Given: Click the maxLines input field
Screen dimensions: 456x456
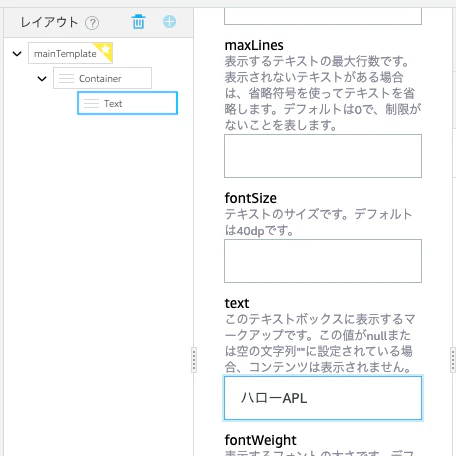Looking at the screenshot, I should tap(323, 156).
